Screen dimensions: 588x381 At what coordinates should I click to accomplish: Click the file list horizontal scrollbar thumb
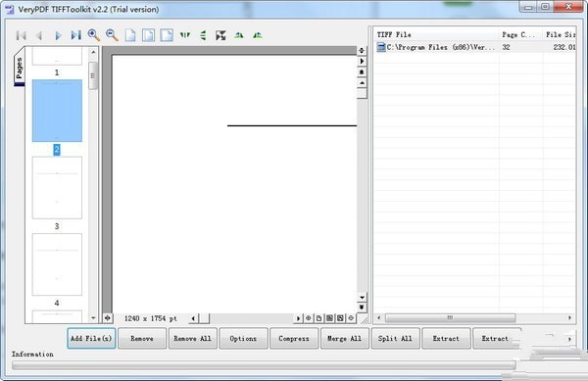click(451, 317)
